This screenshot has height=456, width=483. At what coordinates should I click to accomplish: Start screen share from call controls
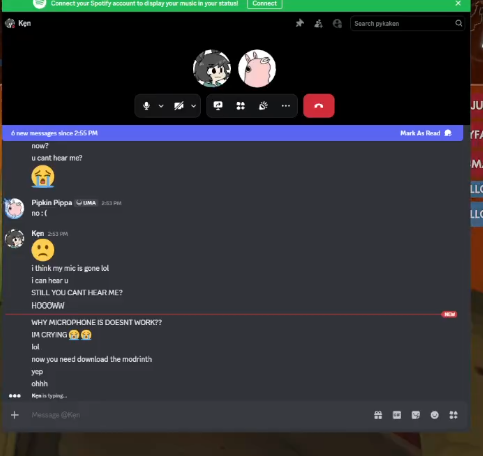tap(218, 106)
